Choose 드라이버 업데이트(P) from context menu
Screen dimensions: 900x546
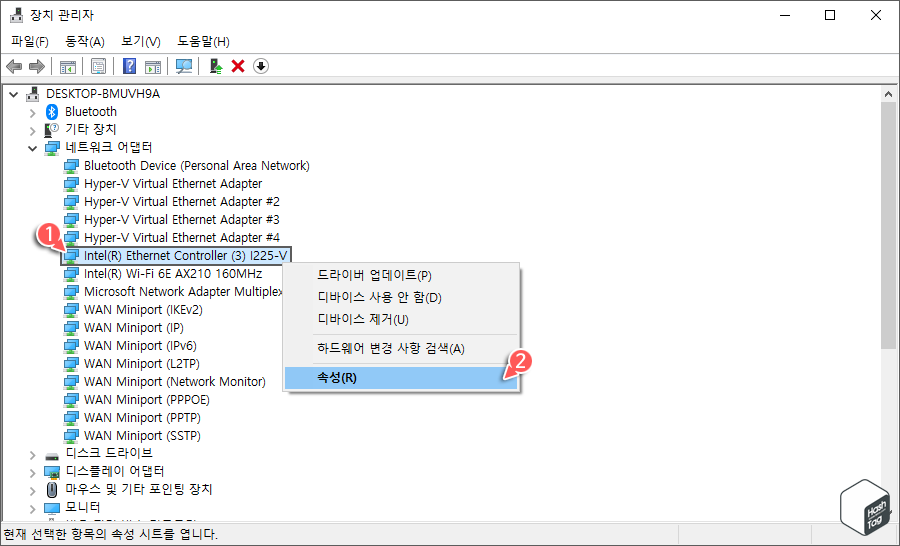(x=402, y=275)
